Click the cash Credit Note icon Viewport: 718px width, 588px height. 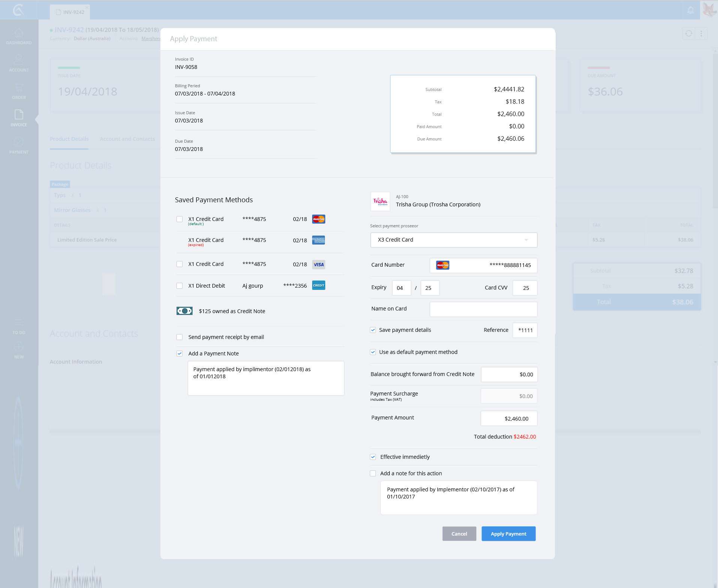184,311
